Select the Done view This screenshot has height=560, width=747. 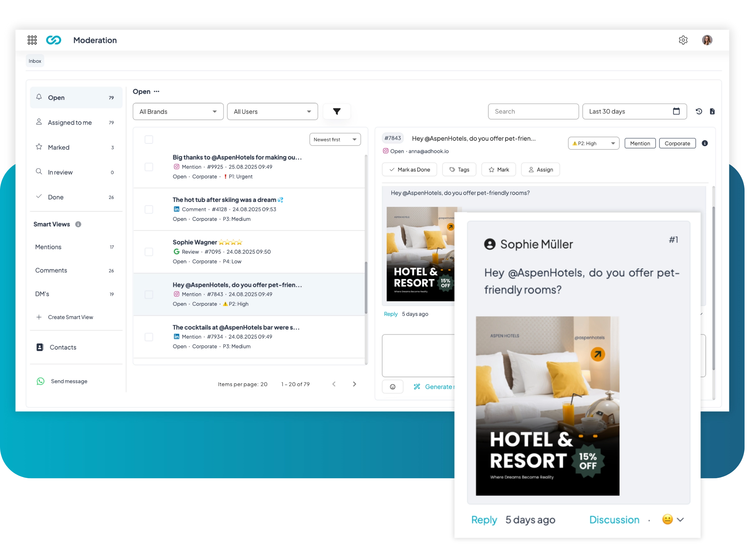click(76, 198)
